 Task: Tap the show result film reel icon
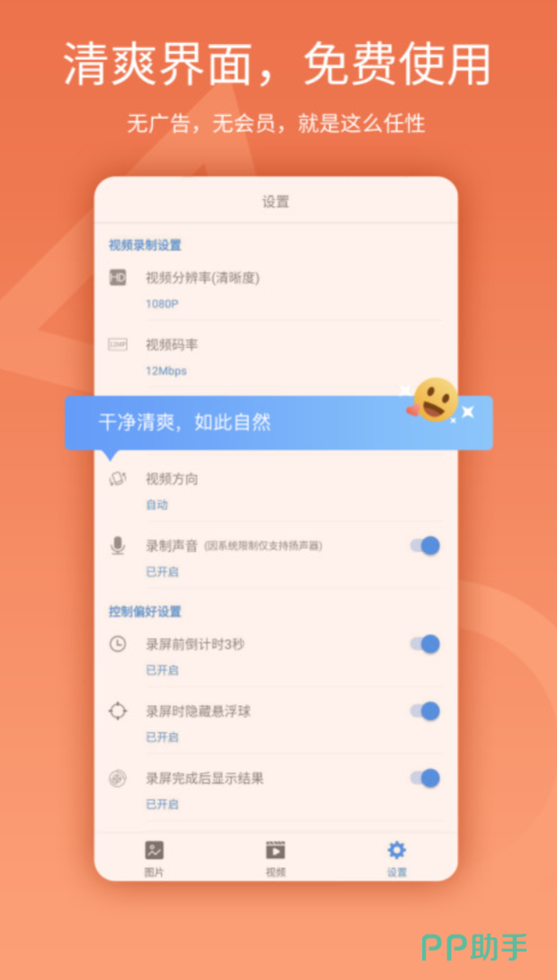(118, 778)
